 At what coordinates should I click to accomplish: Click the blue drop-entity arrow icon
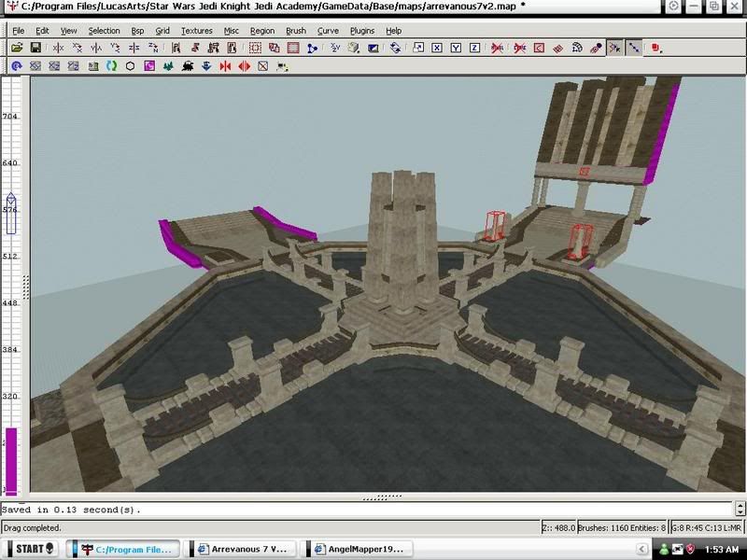pyautogui.click(x=206, y=66)
